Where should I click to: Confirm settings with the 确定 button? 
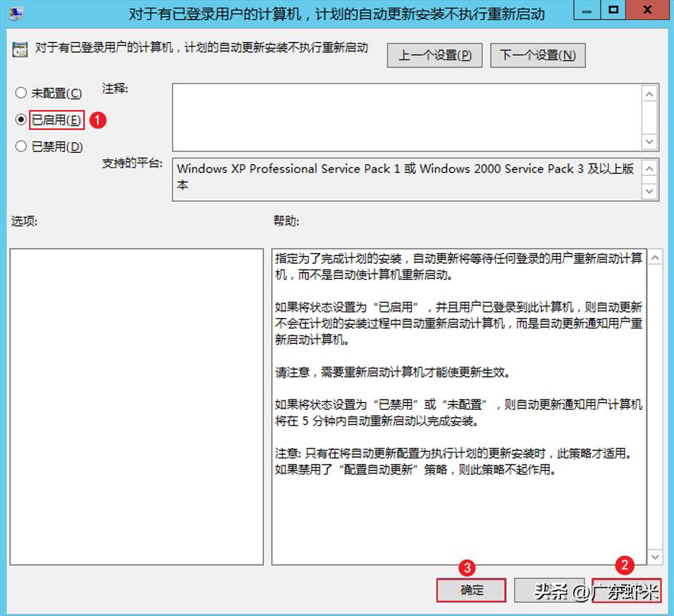(x=471, y=590)
